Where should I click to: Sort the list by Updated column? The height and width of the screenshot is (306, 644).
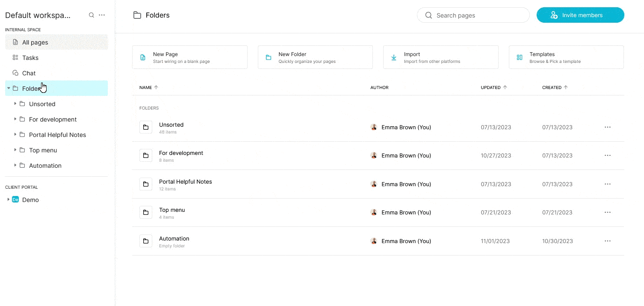pyautogui.click(x=494, y=87)
